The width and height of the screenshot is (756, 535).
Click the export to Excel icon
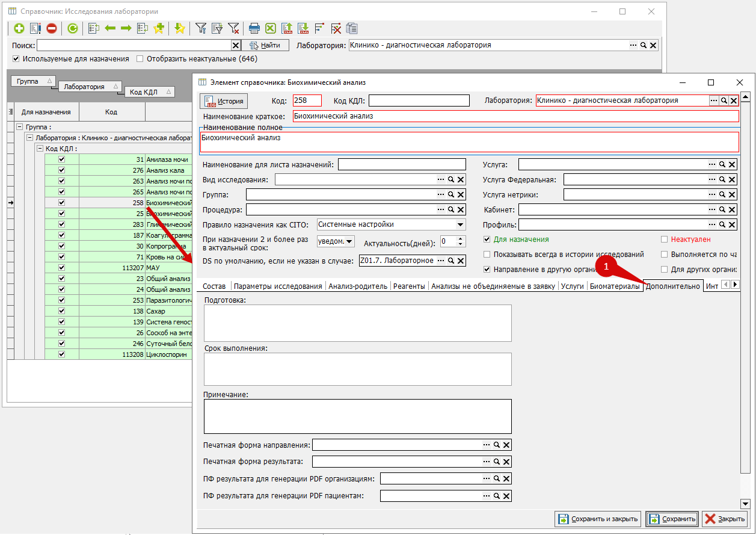271,28
